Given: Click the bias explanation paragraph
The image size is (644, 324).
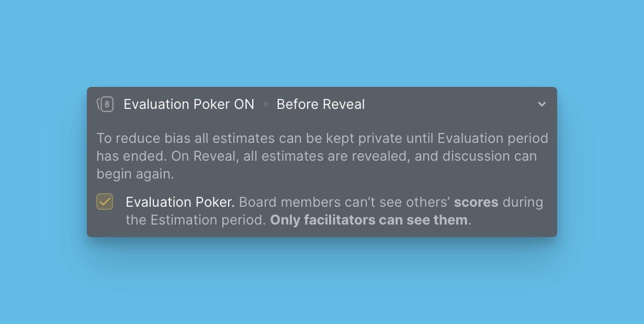Looking at the screenshot, I should pyautogui.click(x=322, y=155).
